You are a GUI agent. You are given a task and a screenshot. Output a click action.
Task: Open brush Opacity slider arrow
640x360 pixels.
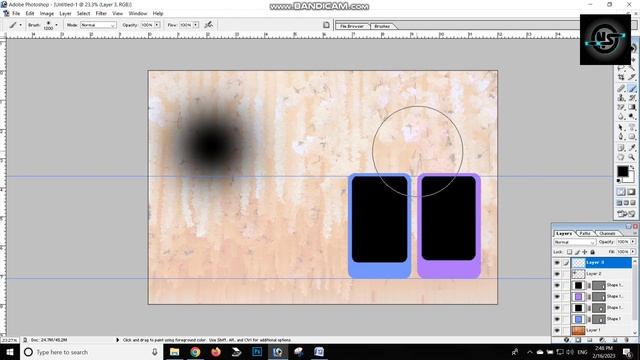157,25
